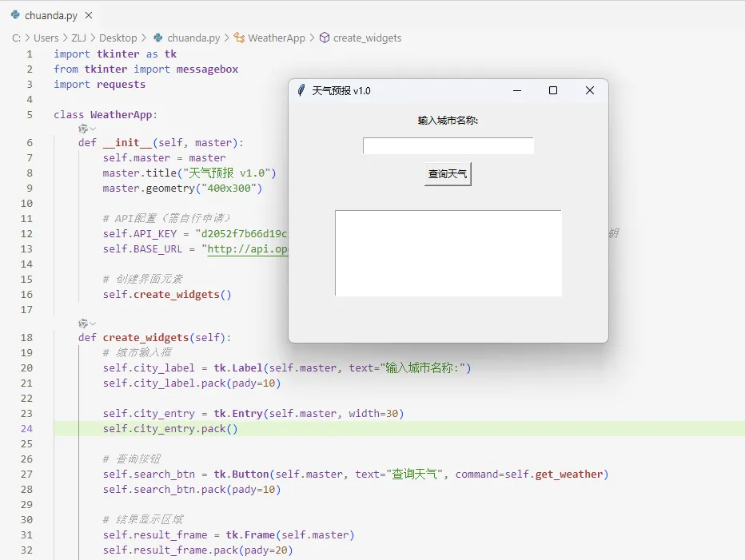Maximize the 天气预报 window

[x=553, y=90]
